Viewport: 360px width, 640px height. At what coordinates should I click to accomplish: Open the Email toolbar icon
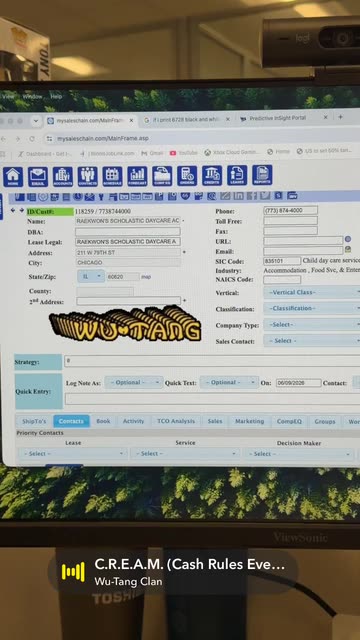[38, 176]
